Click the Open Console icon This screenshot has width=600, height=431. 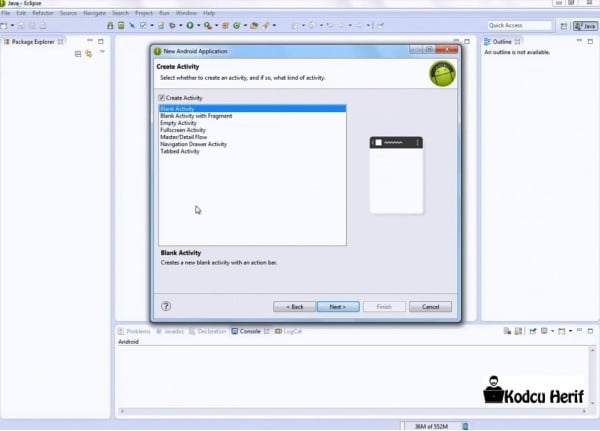tap(562, 331)
